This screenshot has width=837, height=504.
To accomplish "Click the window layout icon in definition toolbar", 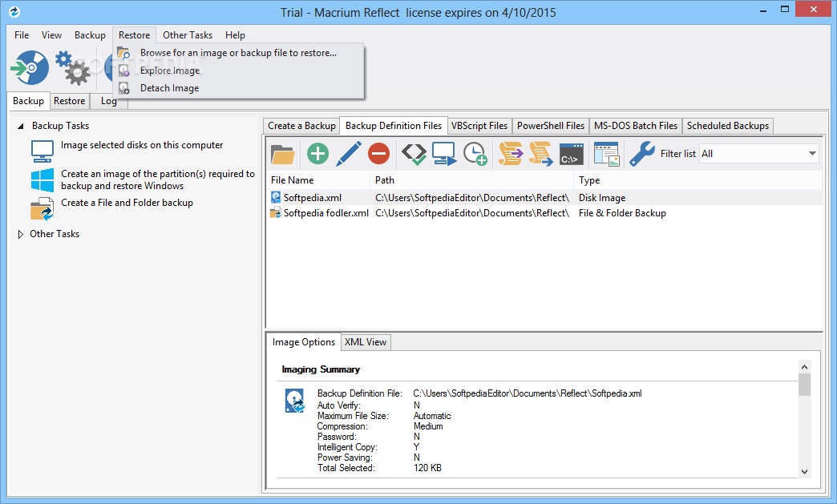I will tap(606, 154).
